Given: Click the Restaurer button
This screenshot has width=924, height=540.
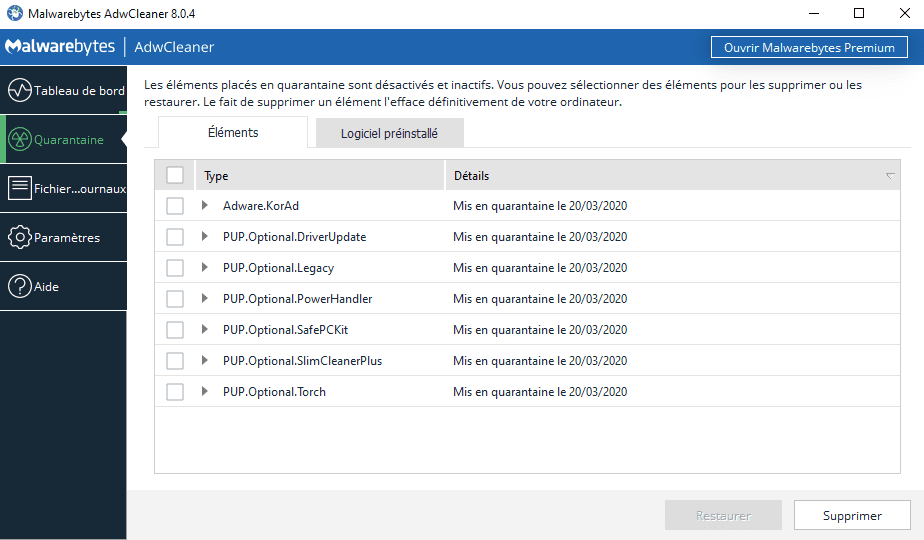Looking at the screenshot, I should [723, 515].
